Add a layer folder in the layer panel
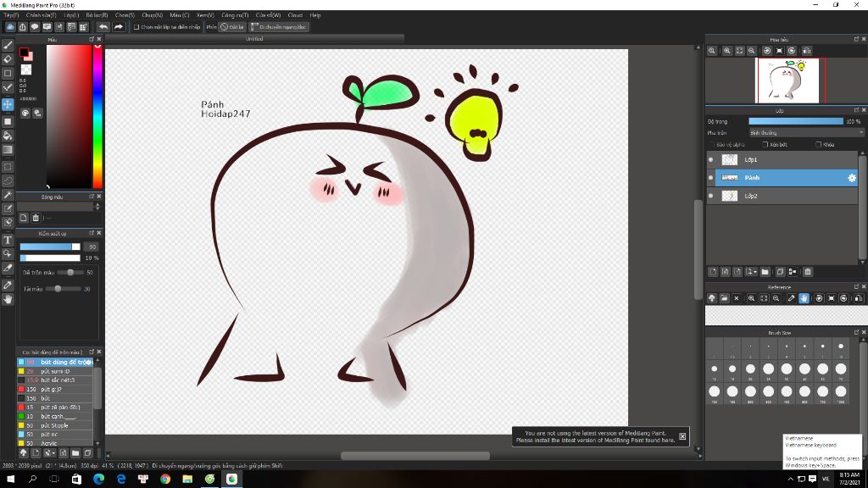 click(765, 272)
